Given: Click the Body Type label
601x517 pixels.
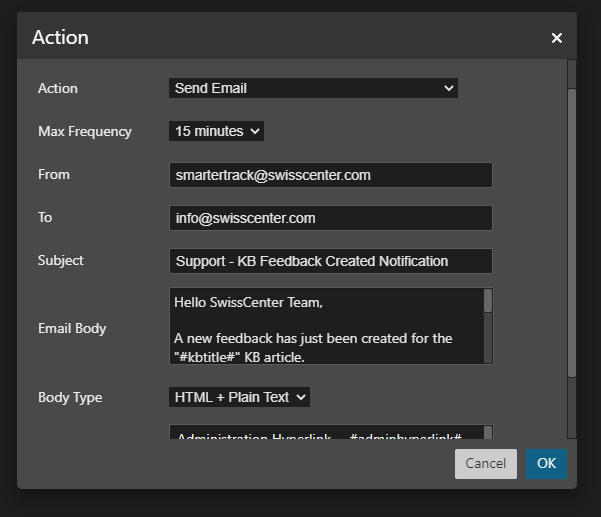Looking at the screenshot, I should pyautogui.click(x=70, y=397).
